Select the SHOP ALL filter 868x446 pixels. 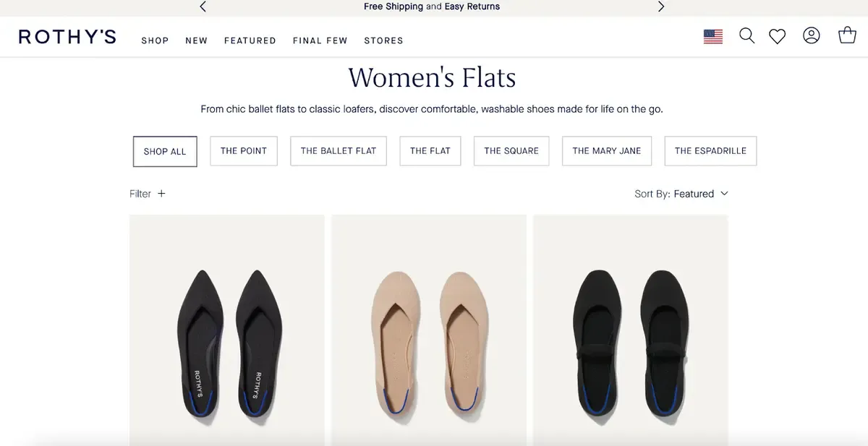(165, 151)
